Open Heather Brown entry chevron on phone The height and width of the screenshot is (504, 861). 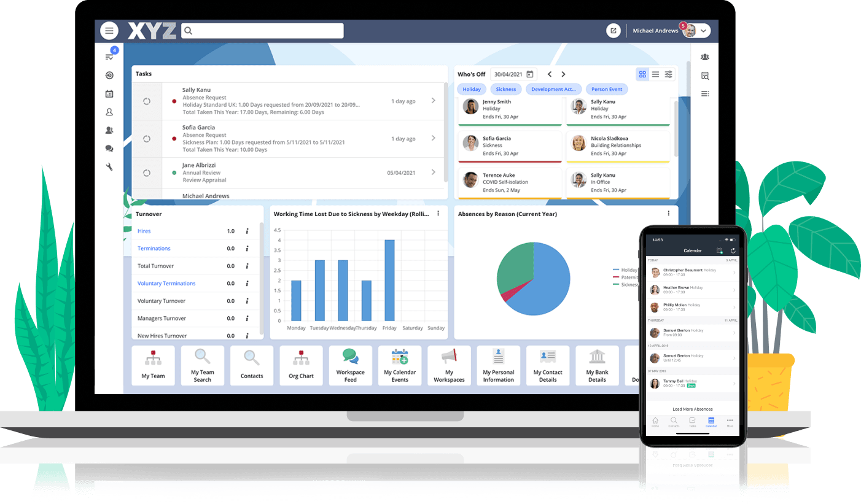pos(734,290)
